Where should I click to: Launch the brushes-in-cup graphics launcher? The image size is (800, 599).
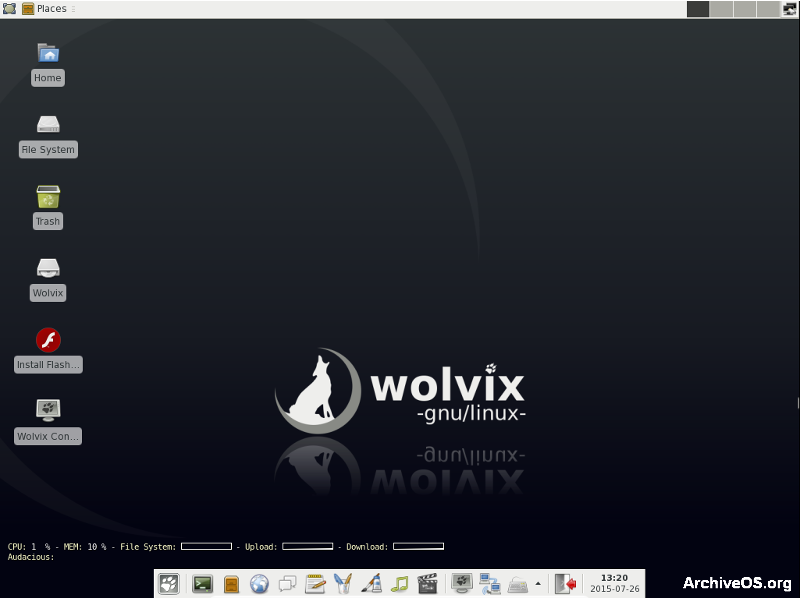[343, 584]
